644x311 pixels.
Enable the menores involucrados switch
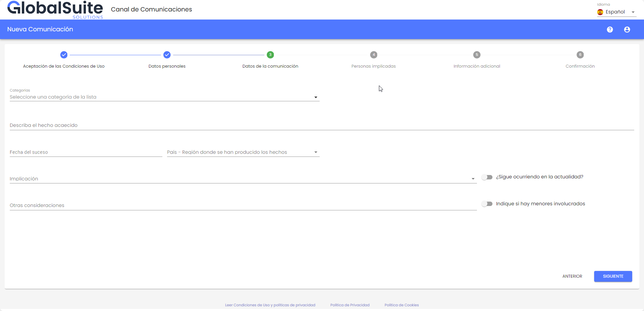tap(487, 204)
